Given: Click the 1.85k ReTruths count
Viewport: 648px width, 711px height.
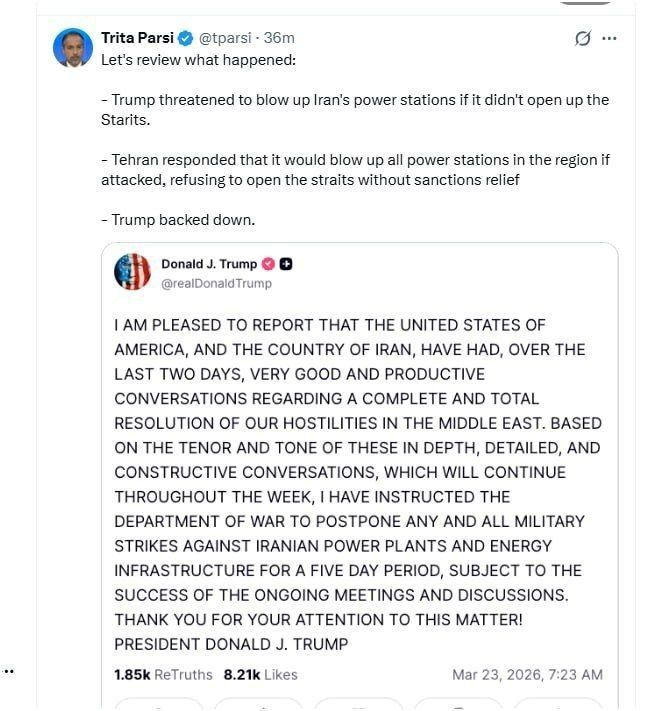Looking at the screenshot, I should coord(163,675).
